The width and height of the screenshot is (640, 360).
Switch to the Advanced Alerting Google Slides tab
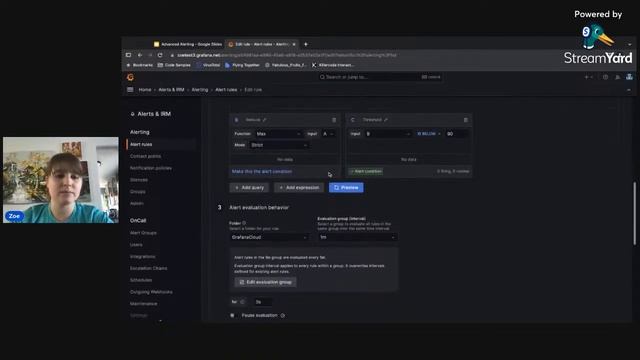(x=188, y=44)
